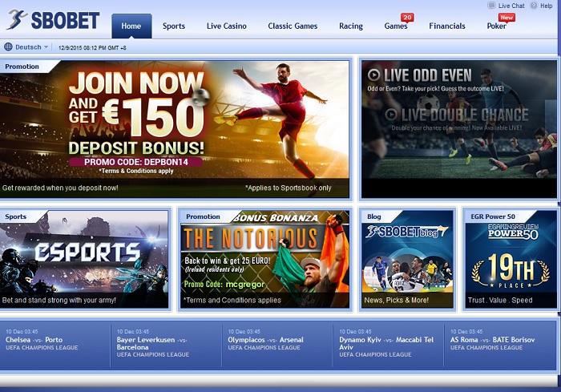Select the Games tab

coord(396,26)
